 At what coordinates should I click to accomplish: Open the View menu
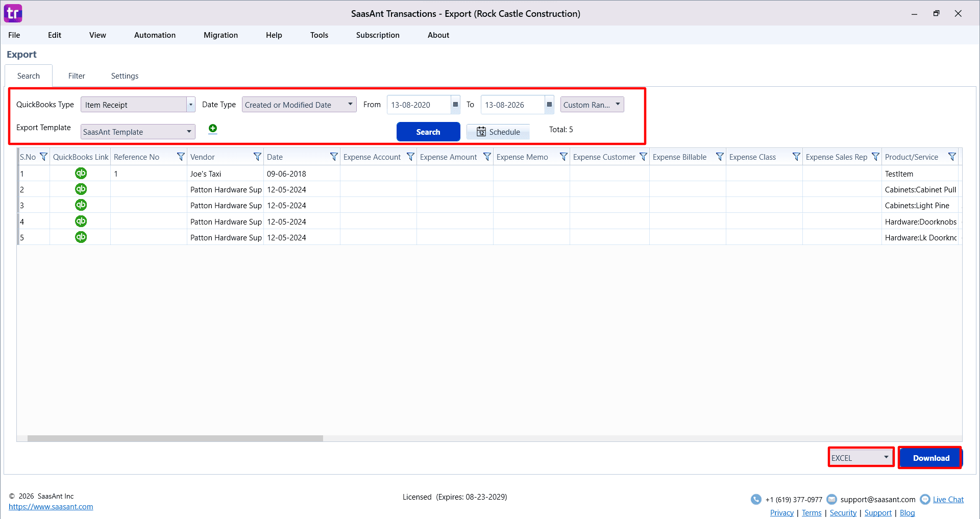pyautogui.click(x=97, y=35)
